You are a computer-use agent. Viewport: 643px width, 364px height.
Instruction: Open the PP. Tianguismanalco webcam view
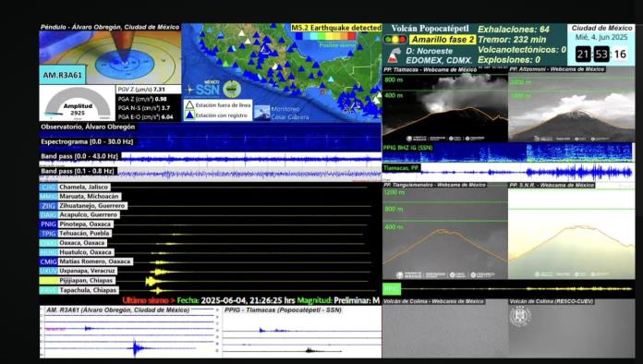445,231
